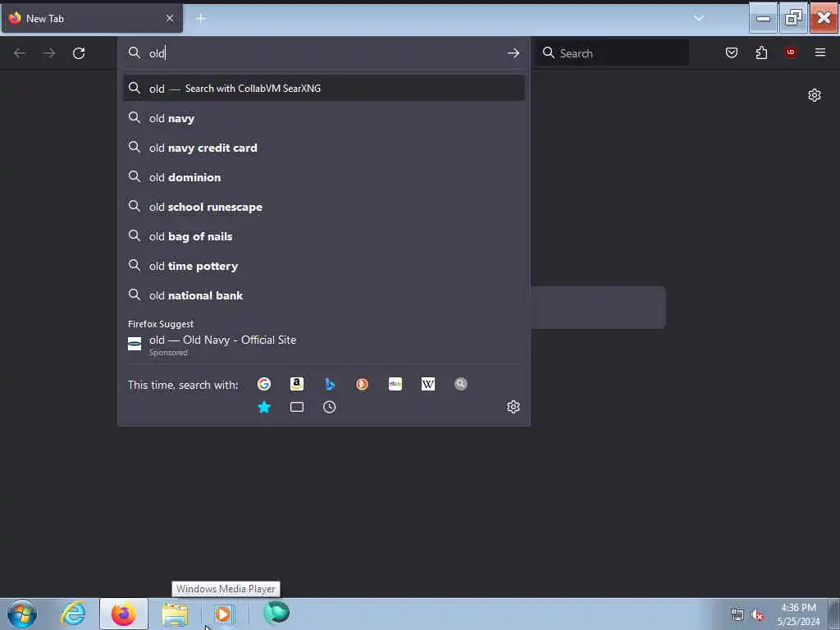Screen dimensions: 840x630
Task: Select the 'old time pottery' suggestion
Action: click(x=324, y=266)
